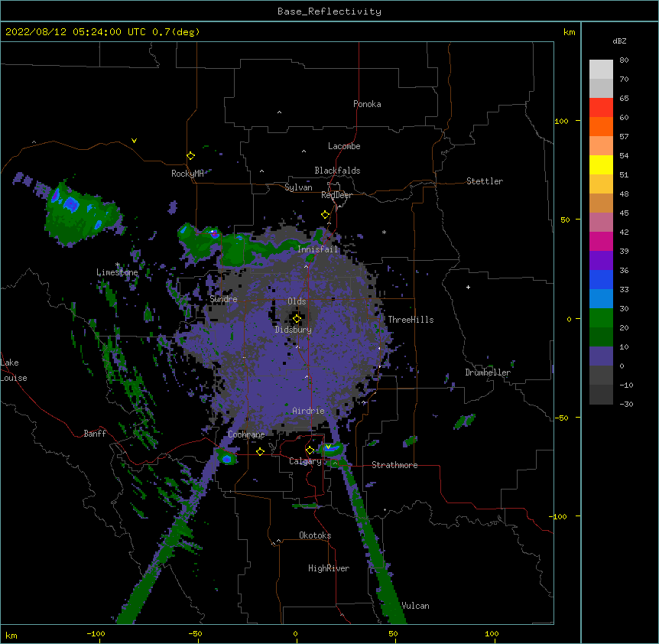Click the Banff label
The height and width of the screenshot is (644, 659).
[x=95, y=434]
